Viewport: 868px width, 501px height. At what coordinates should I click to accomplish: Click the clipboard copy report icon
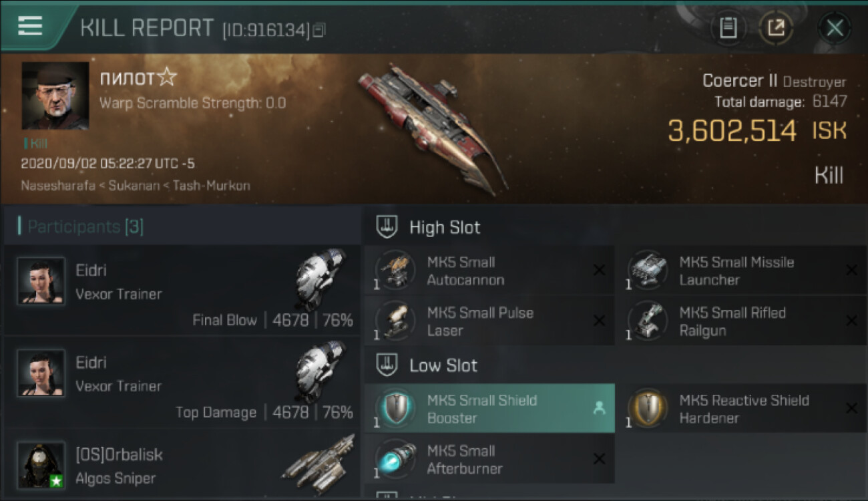(728, 28)
